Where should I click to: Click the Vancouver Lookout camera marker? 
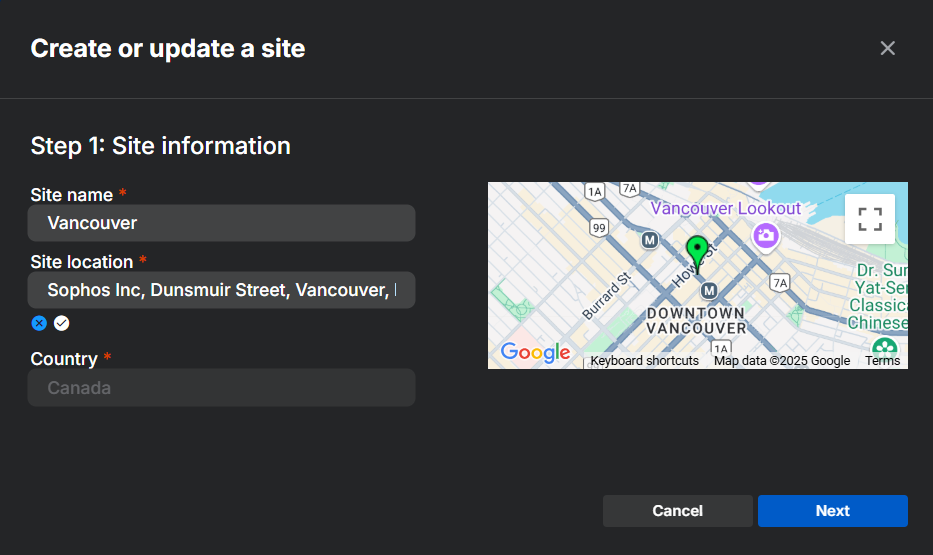tap(767, 236)
